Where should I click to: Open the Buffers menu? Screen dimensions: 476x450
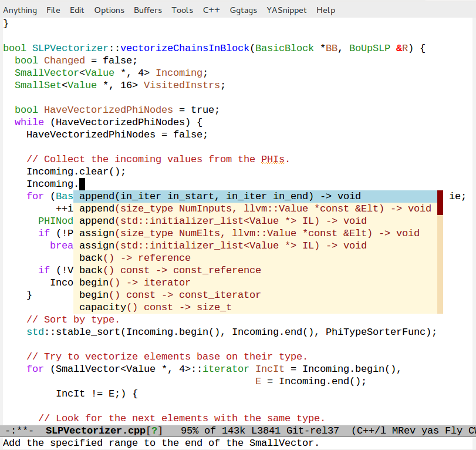tap(148, 11)
